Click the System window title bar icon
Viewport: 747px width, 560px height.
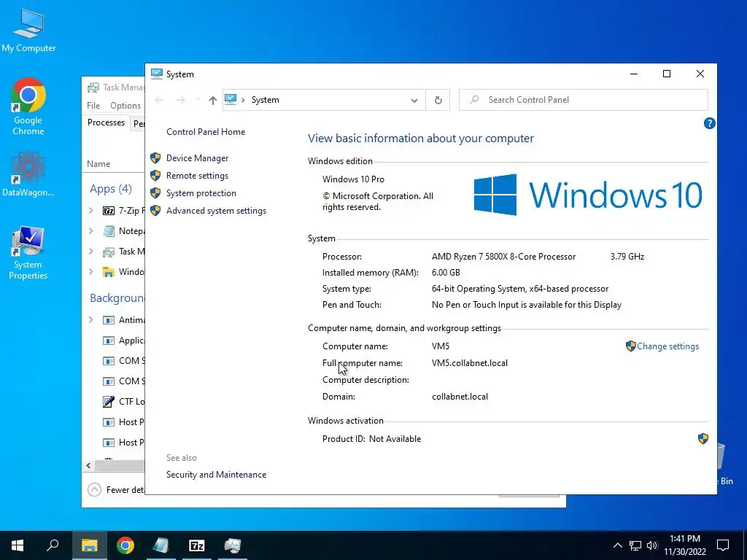[x=157, y=74]
